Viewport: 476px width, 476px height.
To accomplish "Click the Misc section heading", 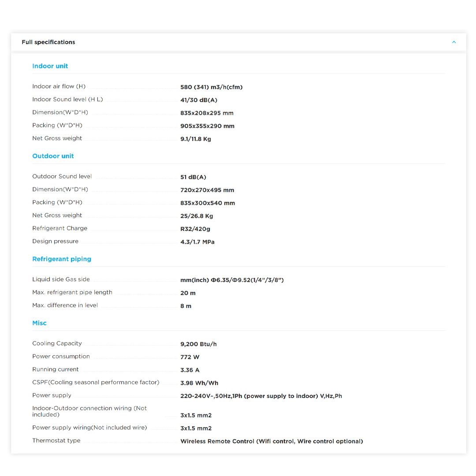I will point(39,323).
